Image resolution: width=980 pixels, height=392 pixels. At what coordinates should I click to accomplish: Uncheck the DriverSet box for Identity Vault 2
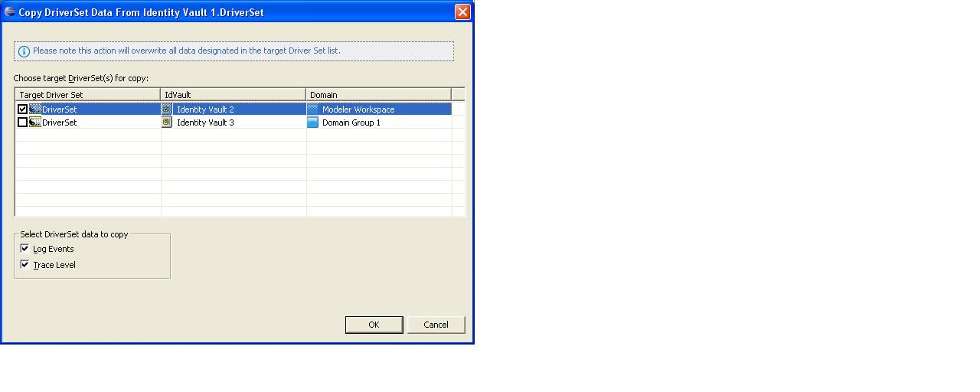[22, 109]
